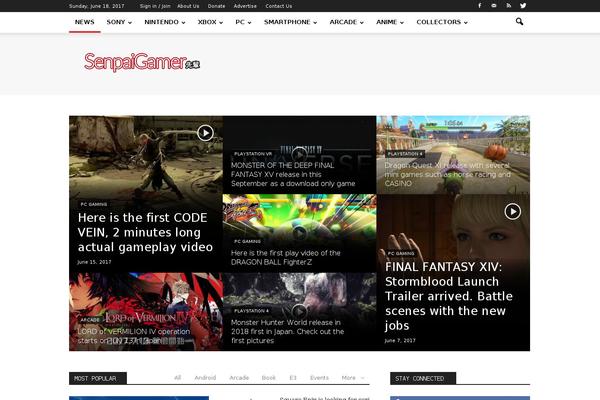The height and width of the screenshot is (400, 600).
Task: Open Monster Hunter World release headline
Action: click(287, 331)
